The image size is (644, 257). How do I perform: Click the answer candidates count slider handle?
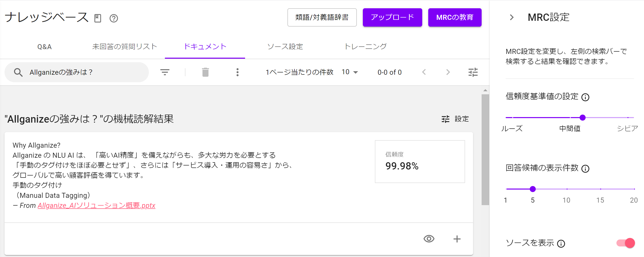point(533,189)
